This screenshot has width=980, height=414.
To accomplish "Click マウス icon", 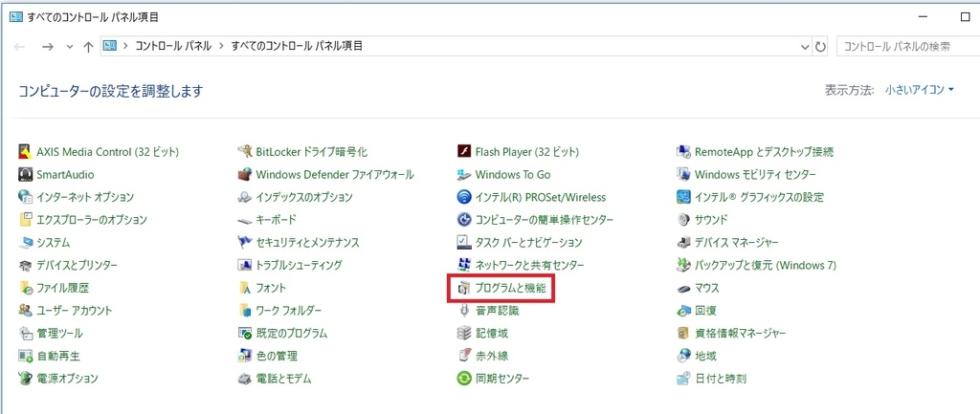I will pyautogui.click(x=683, y=288).
